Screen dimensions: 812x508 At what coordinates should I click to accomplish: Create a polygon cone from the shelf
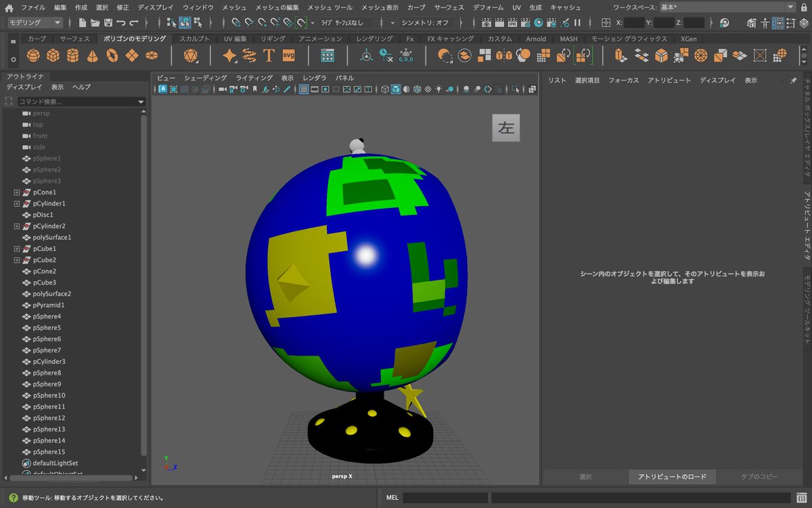[93, 56]
